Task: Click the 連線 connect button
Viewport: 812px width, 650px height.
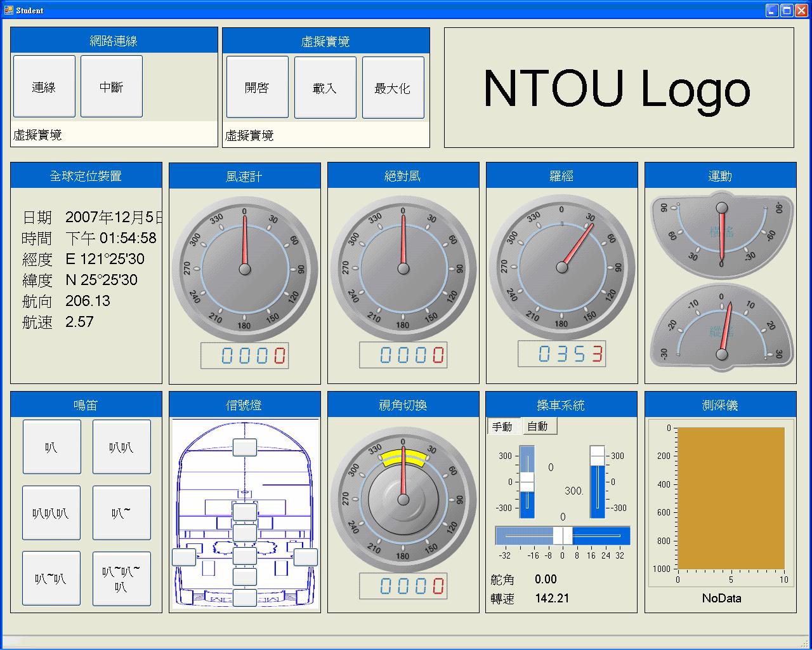Action: [44, 86]
